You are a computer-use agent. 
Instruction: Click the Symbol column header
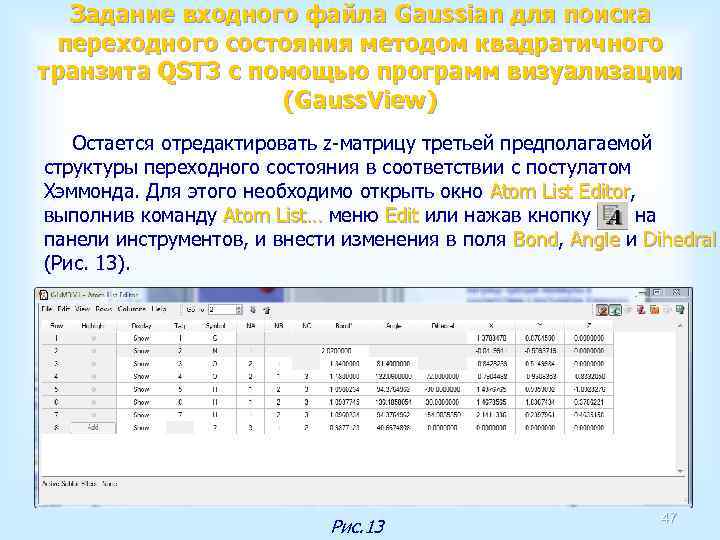pyautogui.click(x=215, y=326)
